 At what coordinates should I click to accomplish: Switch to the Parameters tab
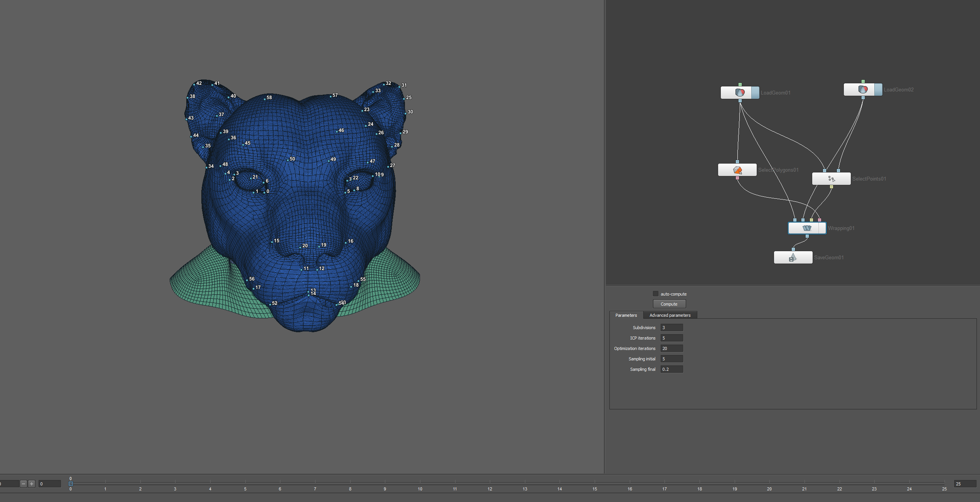coord(626,315)
